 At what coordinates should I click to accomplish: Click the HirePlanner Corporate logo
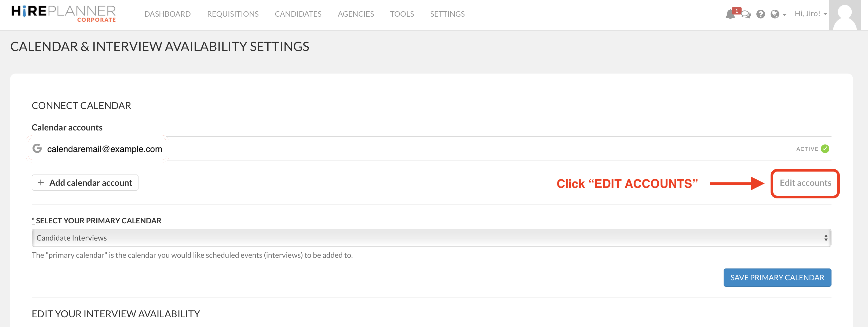pos(63,13)
